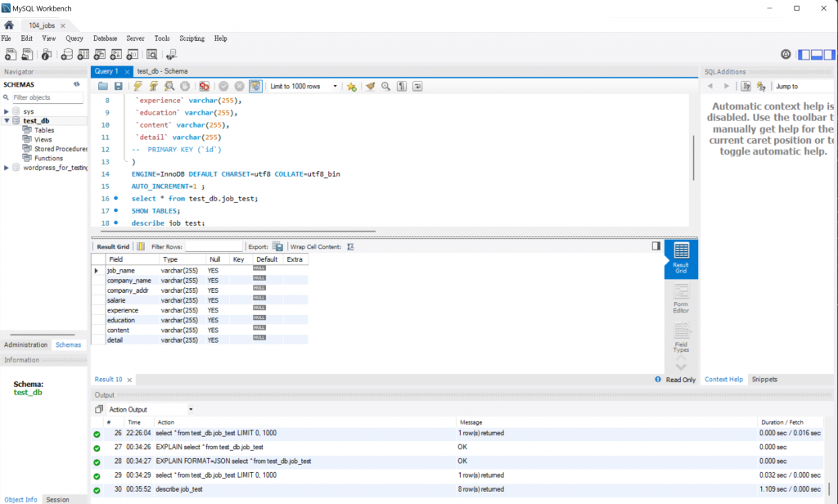
Task: Create a new view in active schema
Action: coord(99,54)
